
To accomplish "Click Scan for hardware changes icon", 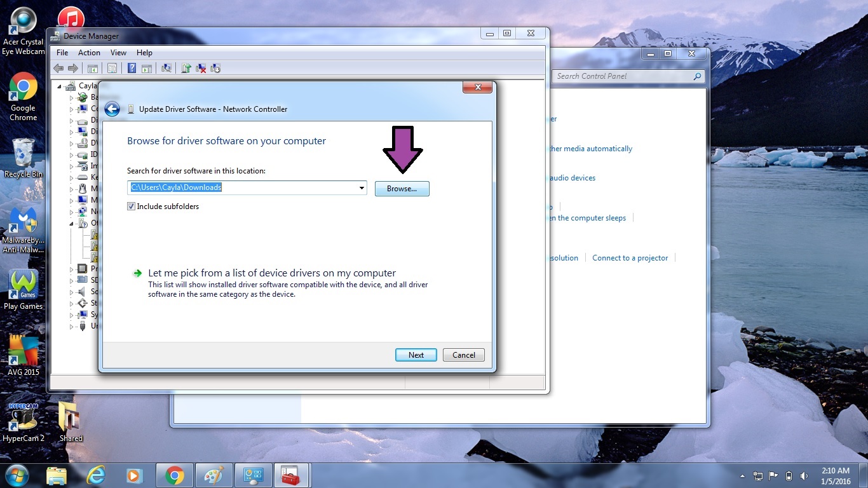I will click(166, 69).
